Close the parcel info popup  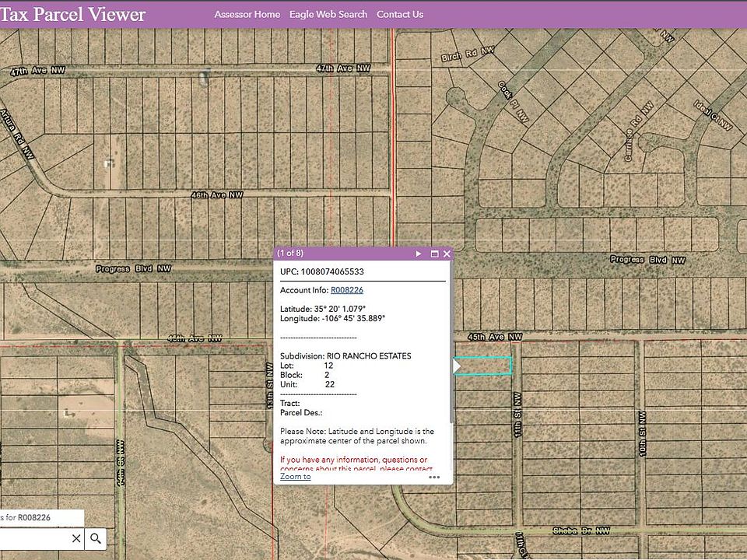tap(447, 254)
